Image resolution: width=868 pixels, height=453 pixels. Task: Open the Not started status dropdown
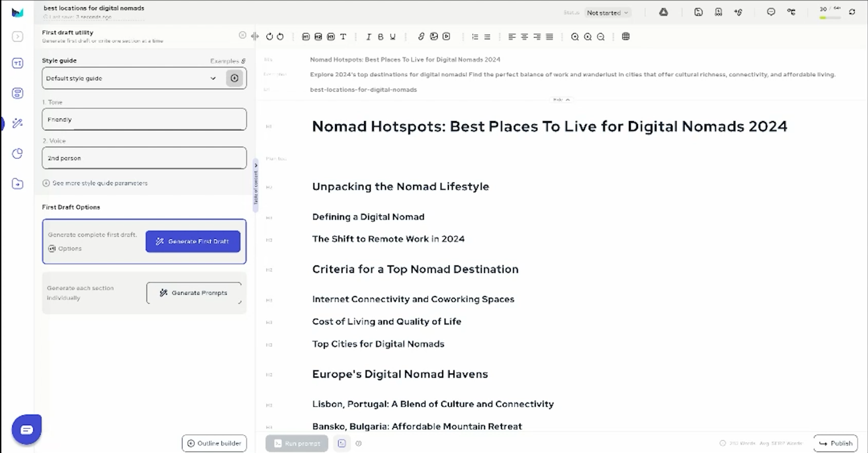tap(607, 13)
